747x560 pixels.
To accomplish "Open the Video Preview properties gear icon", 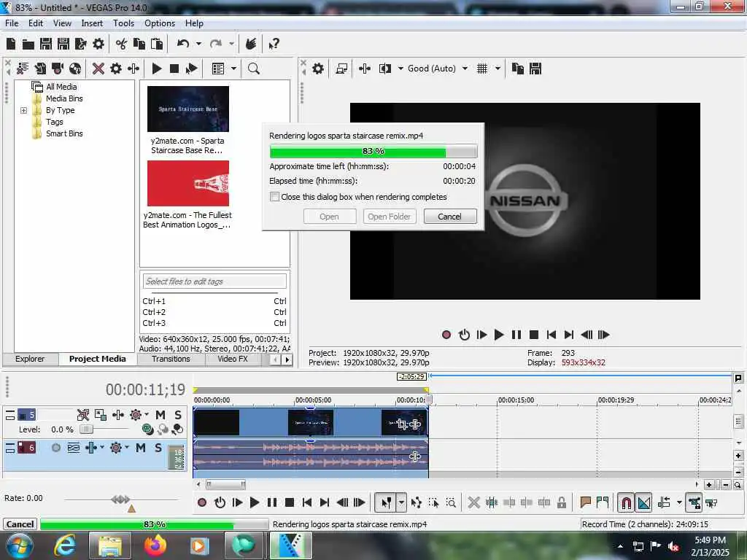I will [x=318, y=69].
